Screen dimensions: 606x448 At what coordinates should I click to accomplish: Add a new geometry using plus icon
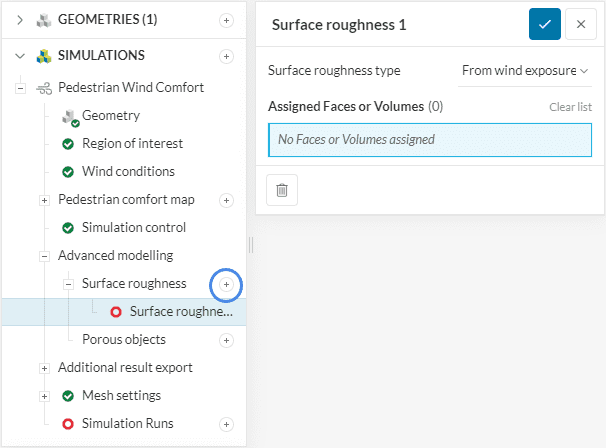pyautogui.click(x=227, y=20)
